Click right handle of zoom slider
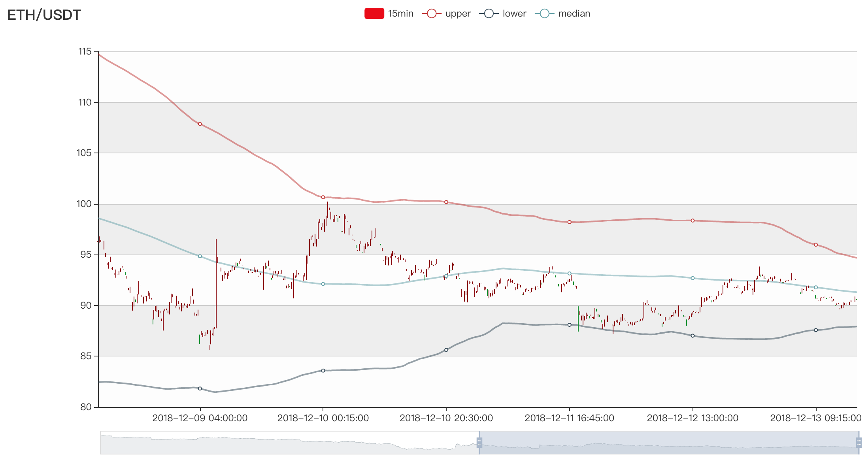Image resolution: width=868 pixels, height=460 pixels. pos(859,442)
